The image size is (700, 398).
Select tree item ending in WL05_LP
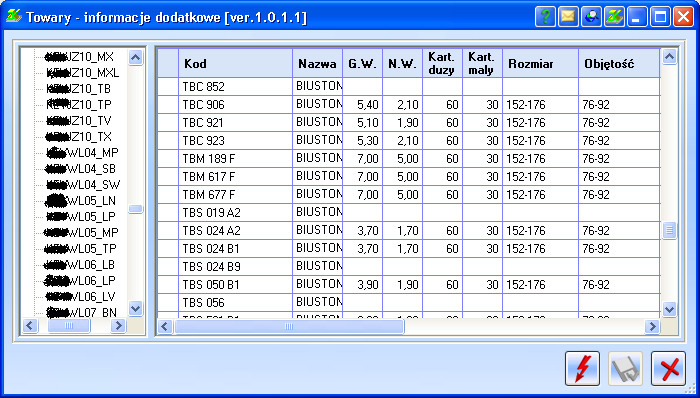(81, 217)
